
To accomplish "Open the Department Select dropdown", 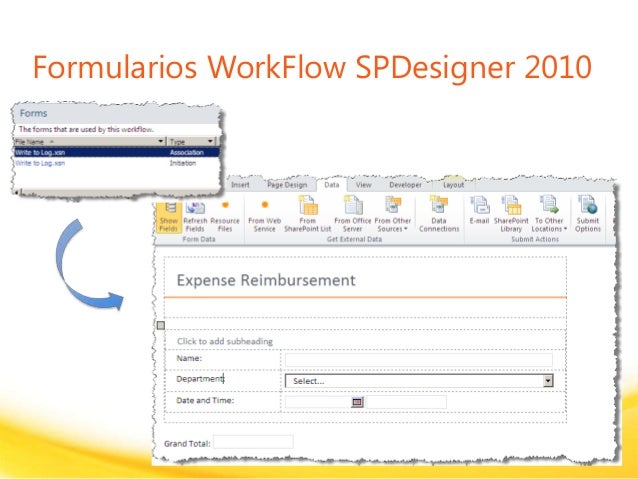I will 419,381.
